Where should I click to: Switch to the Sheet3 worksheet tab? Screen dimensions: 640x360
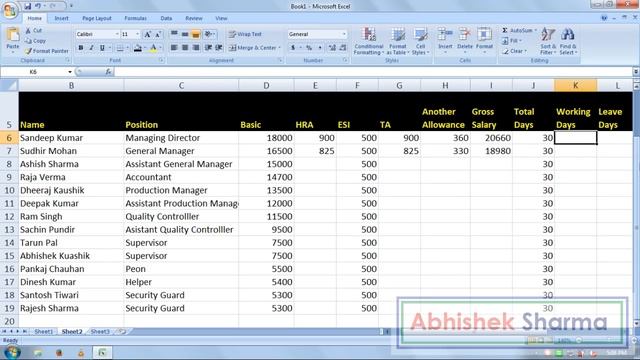(x=100, y=332)
